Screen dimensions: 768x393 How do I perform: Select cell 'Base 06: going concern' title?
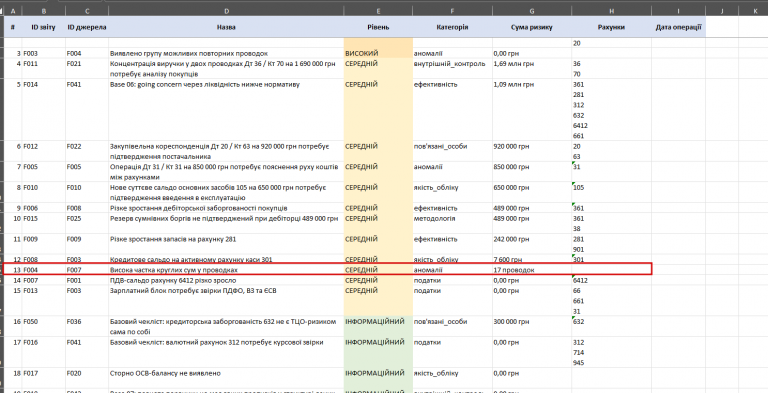(226, 110)
